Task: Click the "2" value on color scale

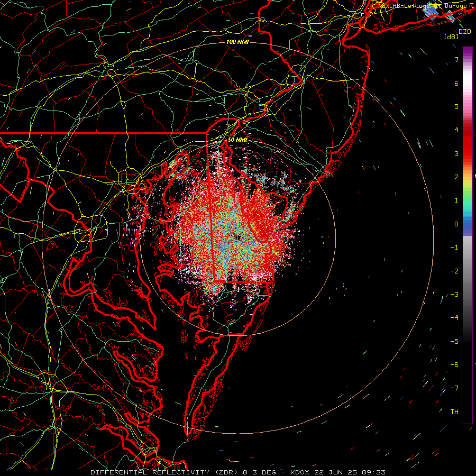Action: point(456,177)
